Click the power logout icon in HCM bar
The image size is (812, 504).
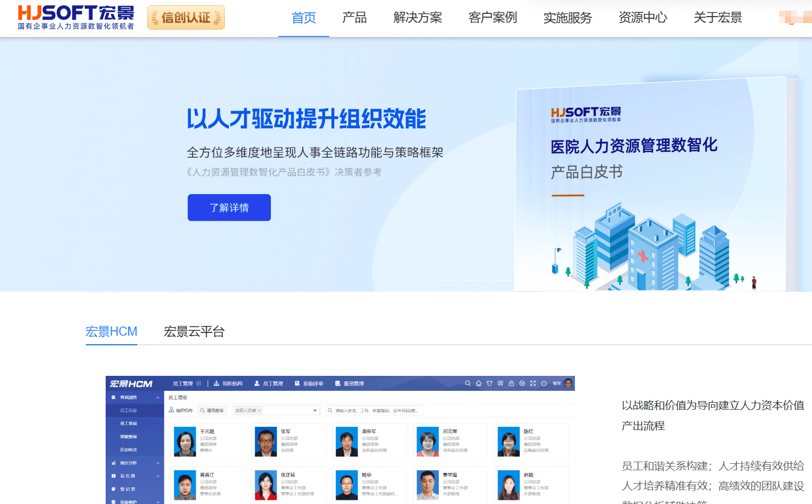pos(544,383)
